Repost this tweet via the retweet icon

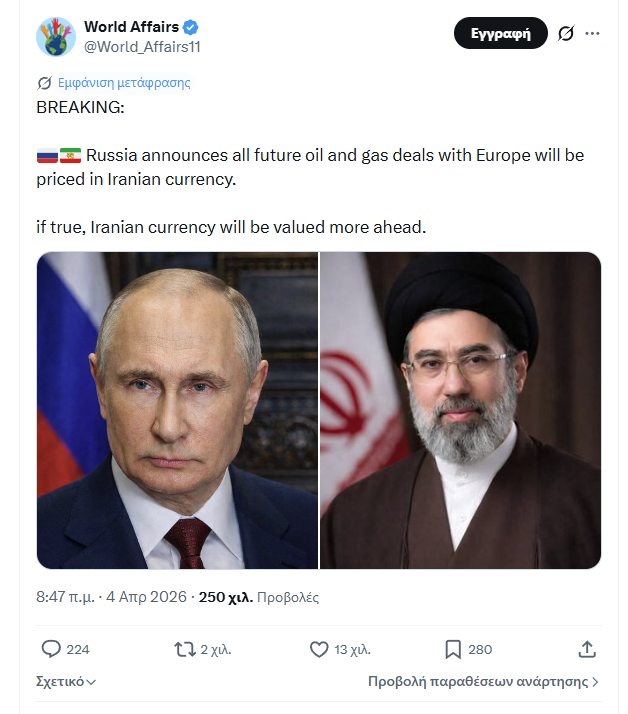(x=185, y=649)
